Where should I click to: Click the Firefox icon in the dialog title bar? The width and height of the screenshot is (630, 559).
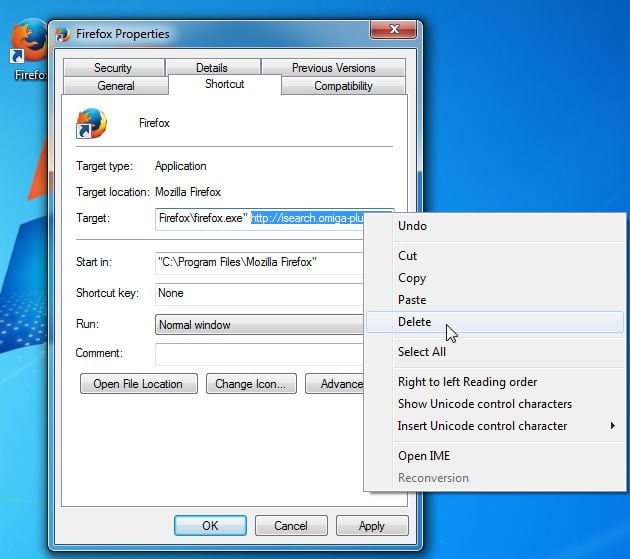(62, 34)
